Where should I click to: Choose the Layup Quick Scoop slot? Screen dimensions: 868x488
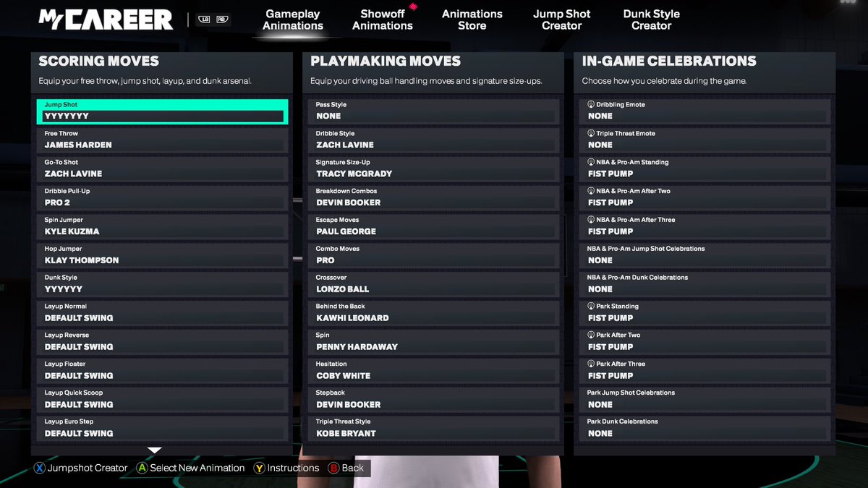point(162,401)
